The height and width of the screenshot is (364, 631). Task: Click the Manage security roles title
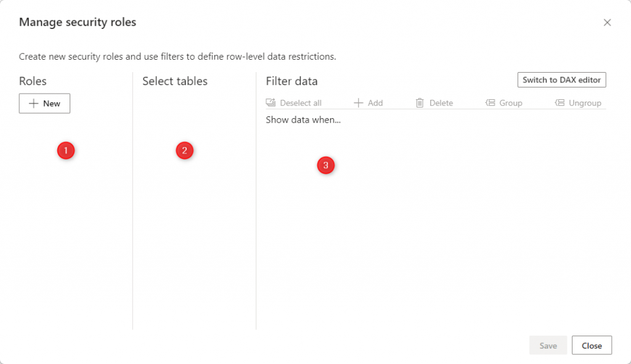pyautogui.click(x=78, y=23)
